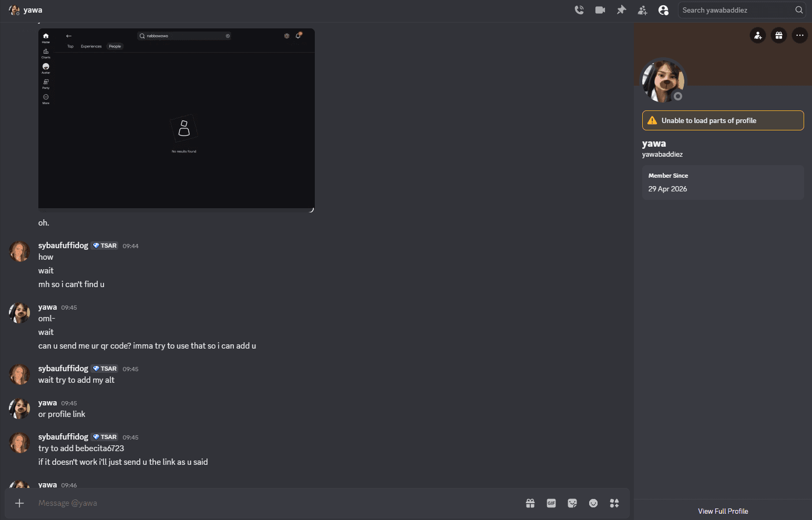Click the Charts icon in the screenshot
812x520 pixels.
point(46,53)
